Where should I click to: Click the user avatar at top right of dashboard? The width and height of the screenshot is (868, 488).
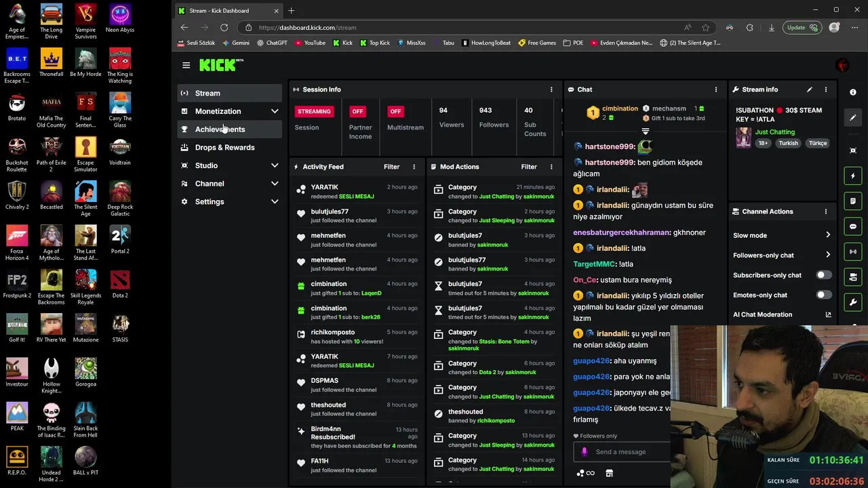point(842,65)
